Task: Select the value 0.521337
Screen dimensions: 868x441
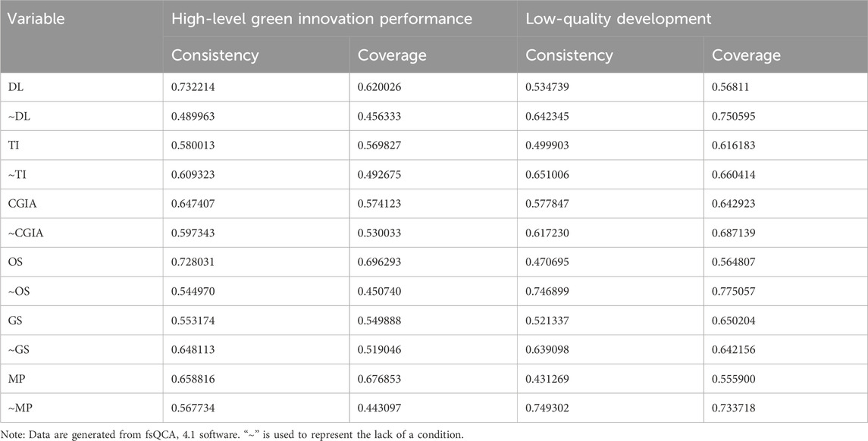Action: tap(547, 321)
